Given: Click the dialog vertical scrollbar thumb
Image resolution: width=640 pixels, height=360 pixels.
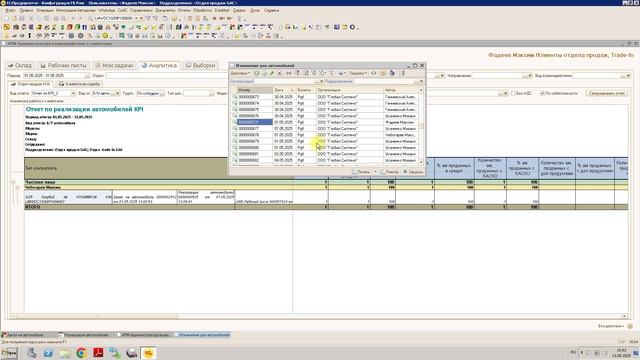Looking at the screenshot, I should (421, 126).
